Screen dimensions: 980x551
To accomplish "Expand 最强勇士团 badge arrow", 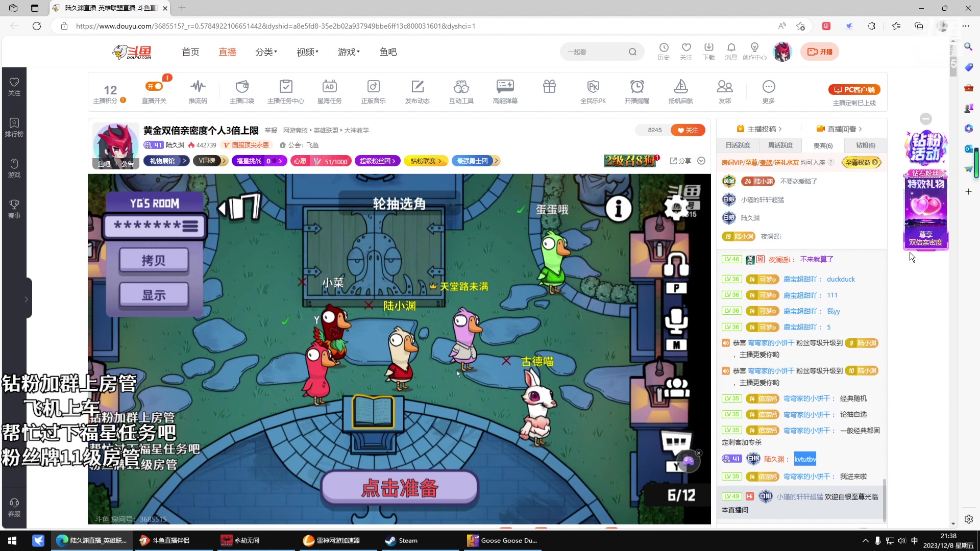I will [x=495, y=161].
